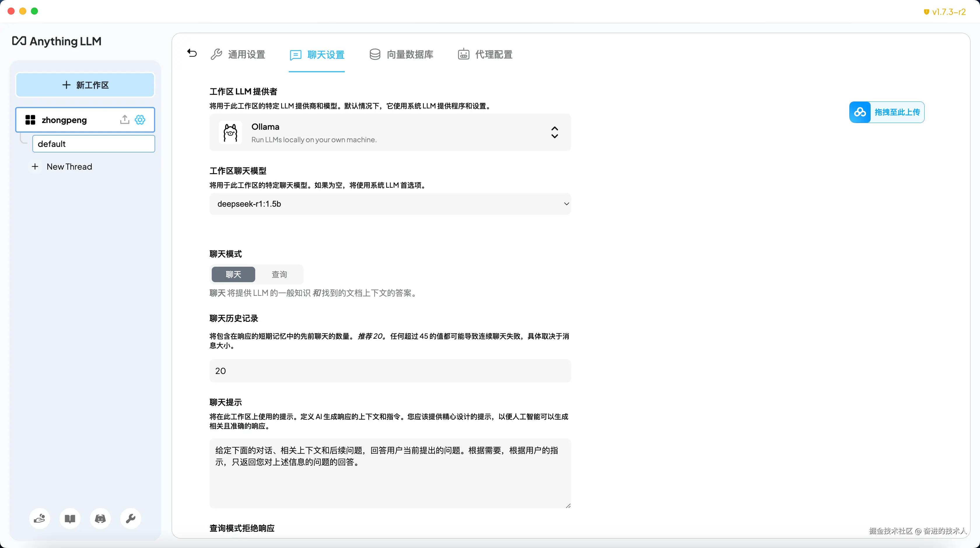Open the deepseek-r1:1.5b model dropdown
This screenshot has height=548, width=980.
(x=390, y=204)
